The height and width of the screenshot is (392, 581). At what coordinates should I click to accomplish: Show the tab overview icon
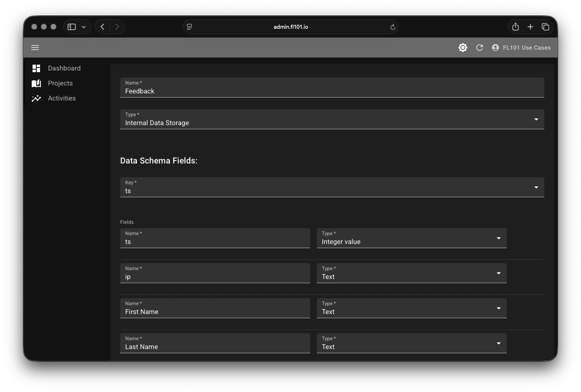pos(545,27)
